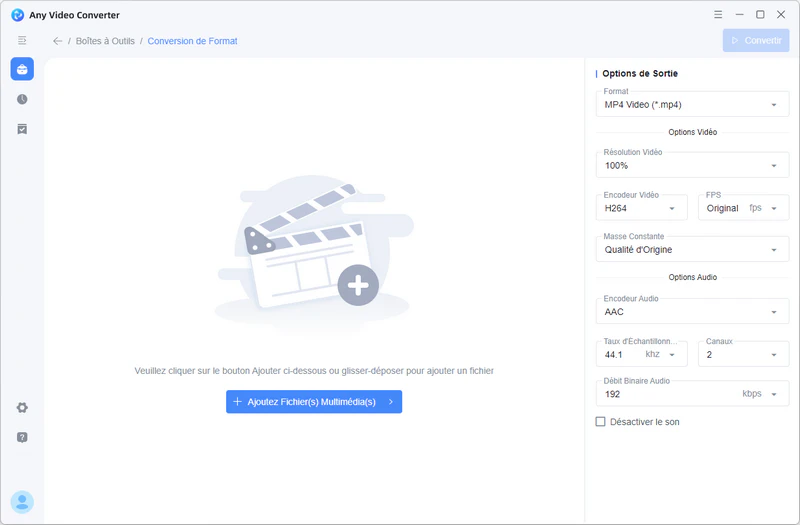This screenshot has height=525, width=800.
Task: Open the completed tasks sidebar icon
Action: [22, 129]
